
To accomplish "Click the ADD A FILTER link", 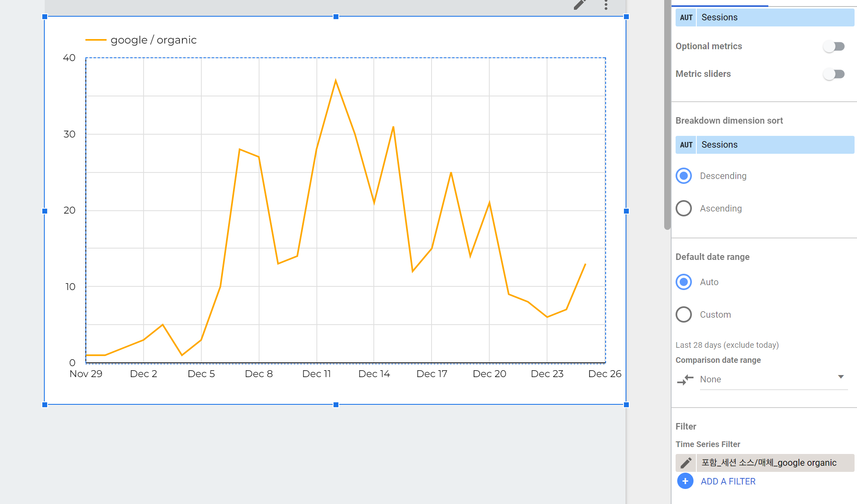I will point(728,481).
